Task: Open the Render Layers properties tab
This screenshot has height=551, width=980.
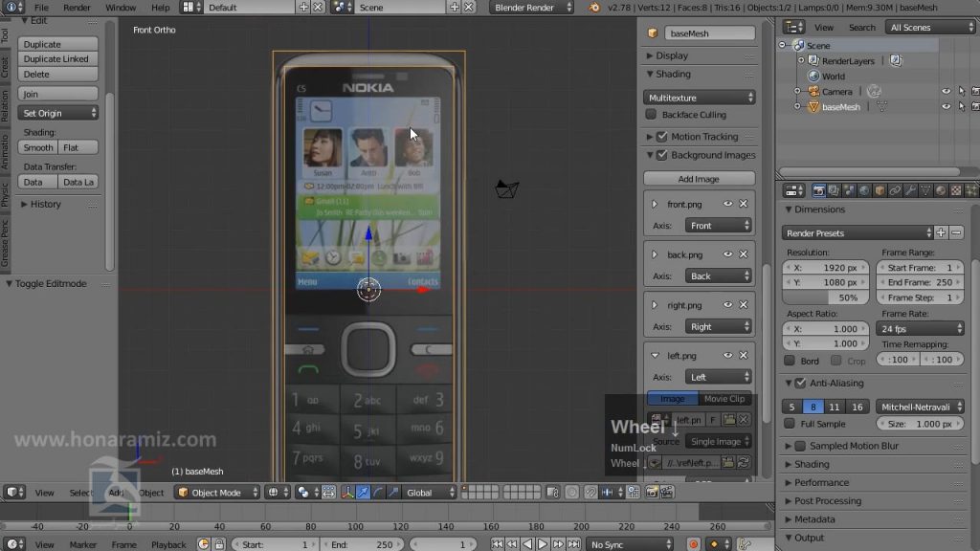Action: point(834,190)
